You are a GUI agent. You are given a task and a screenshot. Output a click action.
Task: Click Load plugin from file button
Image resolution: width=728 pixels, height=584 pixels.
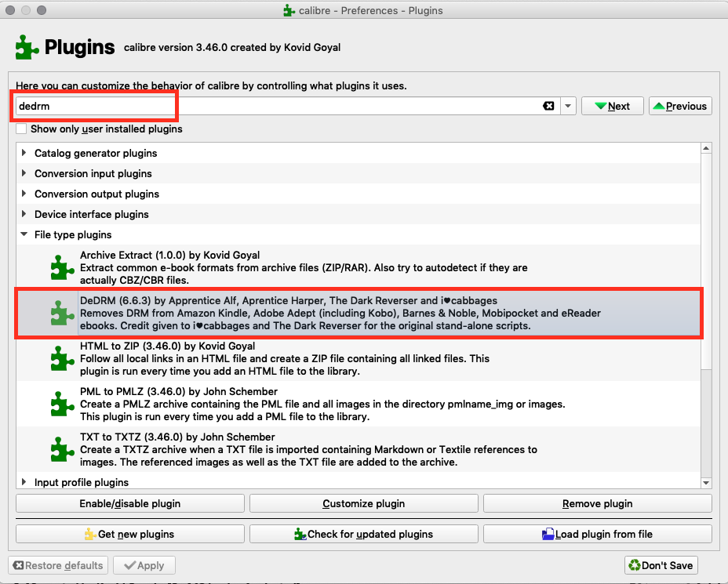[x=597, y=534]
